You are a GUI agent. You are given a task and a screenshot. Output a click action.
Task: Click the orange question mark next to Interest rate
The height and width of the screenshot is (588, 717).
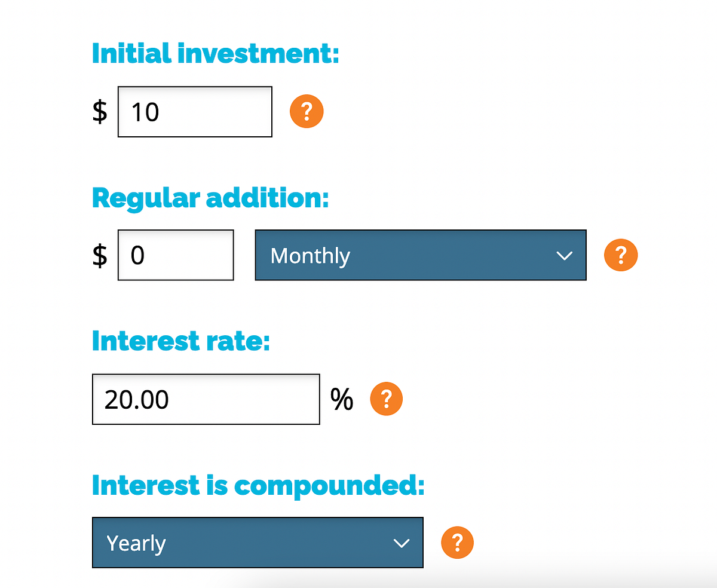(x=386, y=399)
